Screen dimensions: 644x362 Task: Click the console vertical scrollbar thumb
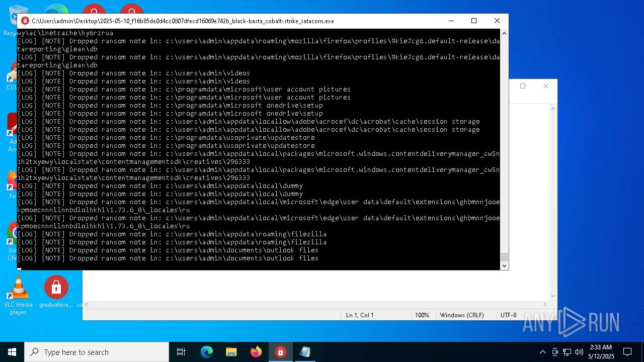504,257
